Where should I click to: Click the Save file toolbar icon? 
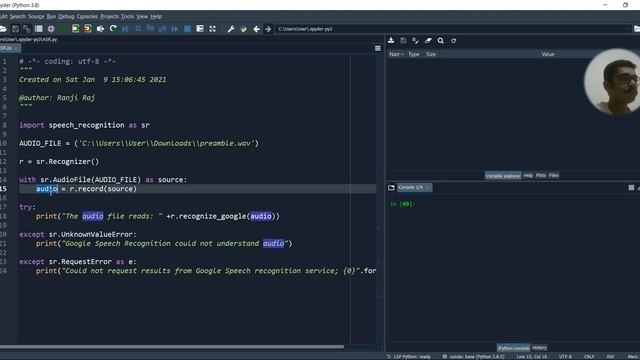[15, 29]
